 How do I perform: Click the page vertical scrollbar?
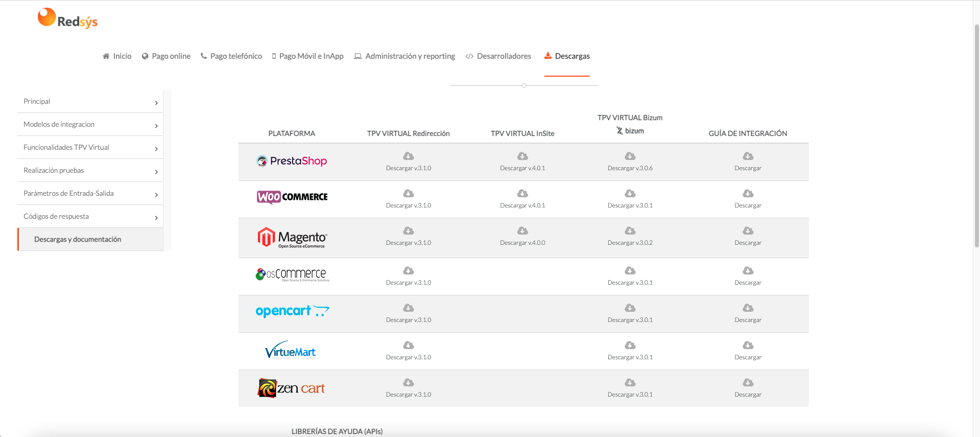(976, 135)
